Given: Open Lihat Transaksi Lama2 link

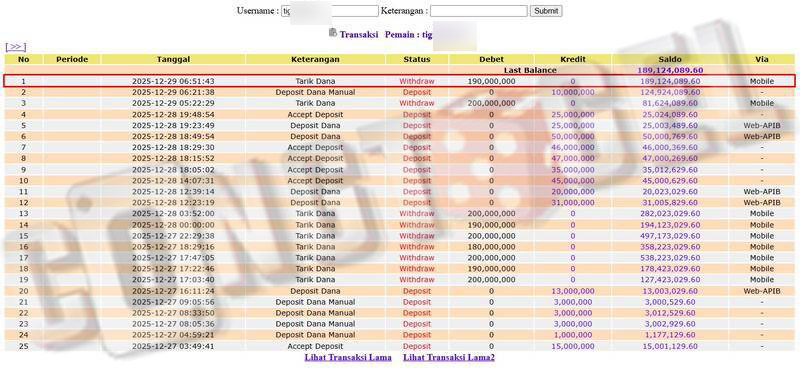Looking at the screenshot, I should tap(449, 357).
